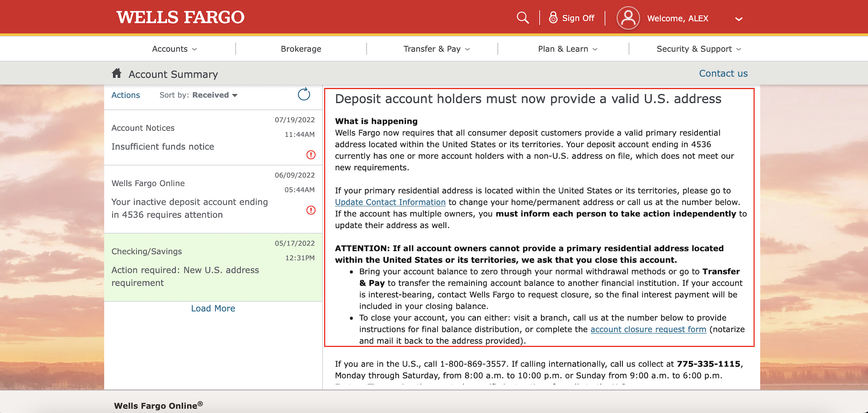Expand the Accounts menu
The height and width of the screenshot is (413, 868).
click(x=174, y=49)
